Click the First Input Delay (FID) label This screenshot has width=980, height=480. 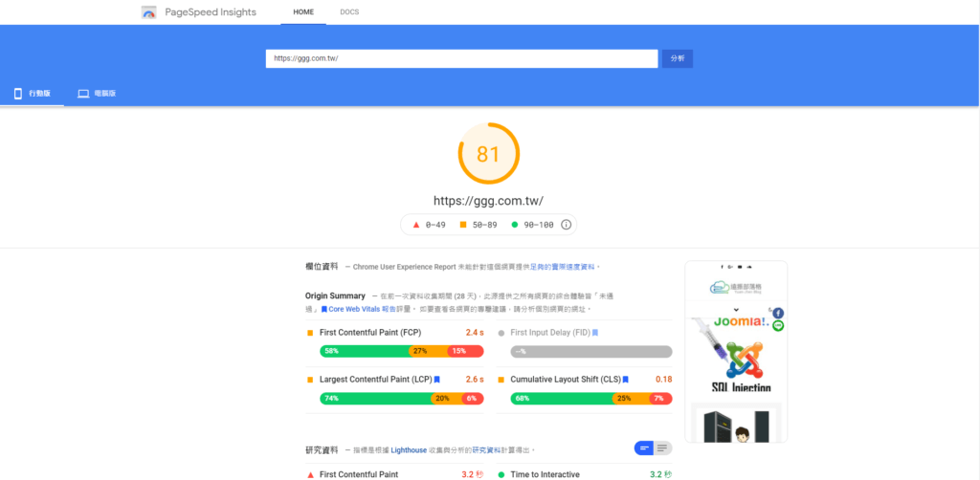tap(550, 333)
